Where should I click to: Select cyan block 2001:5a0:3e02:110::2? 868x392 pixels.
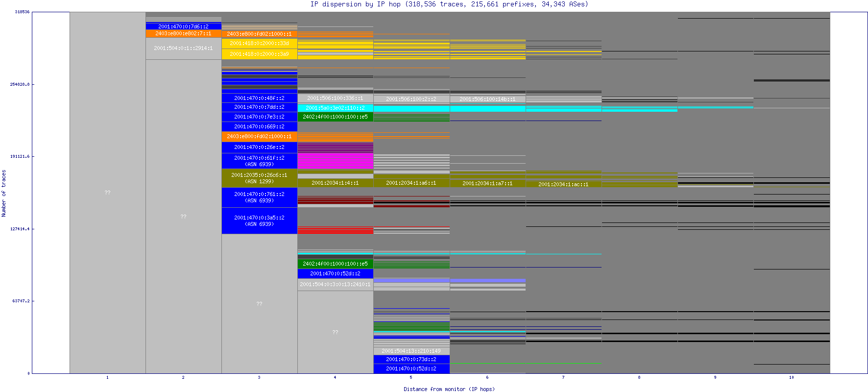pyautogui.click(x=335, y=108)
